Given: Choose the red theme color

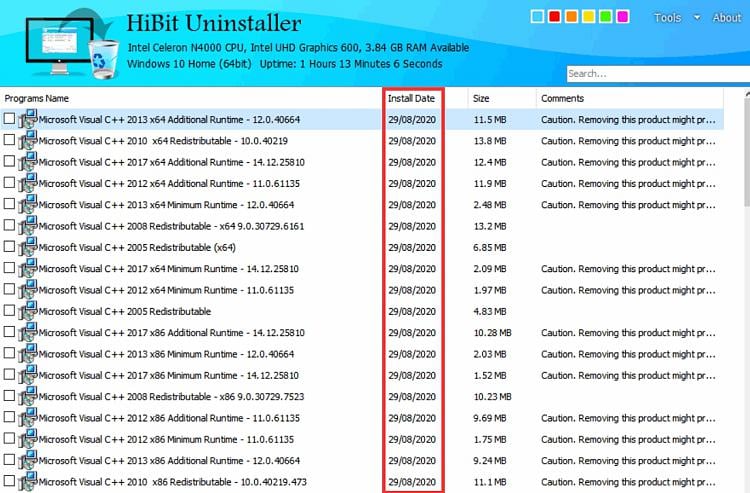Looking at the screenshot, I should coord(554,17).
